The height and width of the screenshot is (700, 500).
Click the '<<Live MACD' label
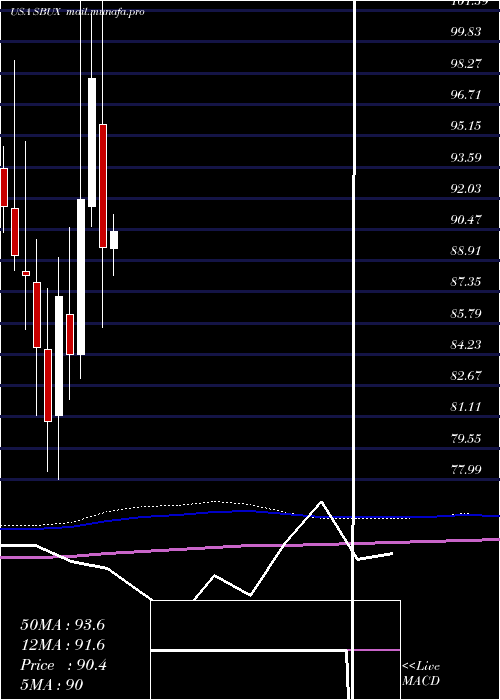click(x=421, y=673)
